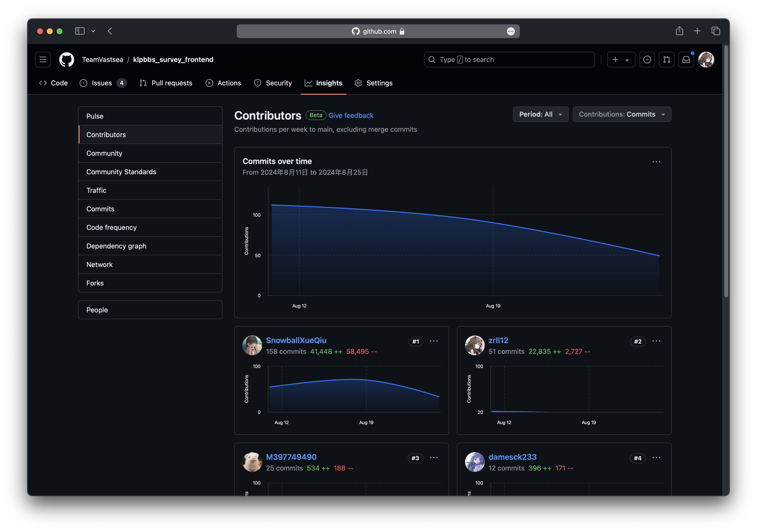Click the page vertical scrollbar thumb

coord(726,171)
